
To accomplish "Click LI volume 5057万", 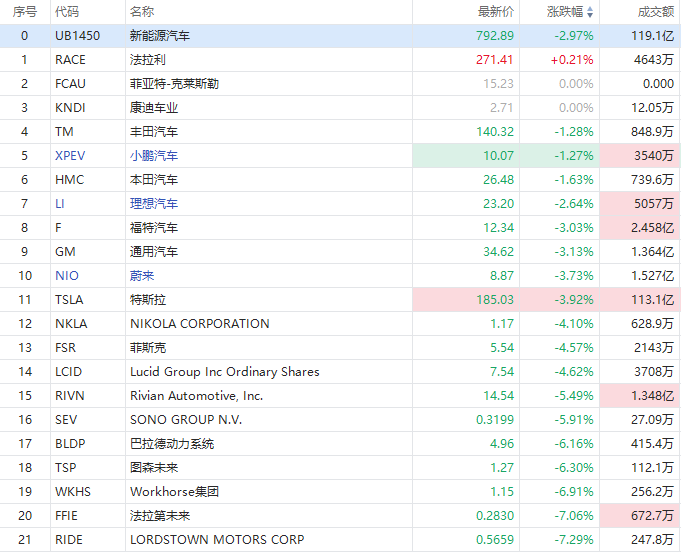I will tap(654, 204).
